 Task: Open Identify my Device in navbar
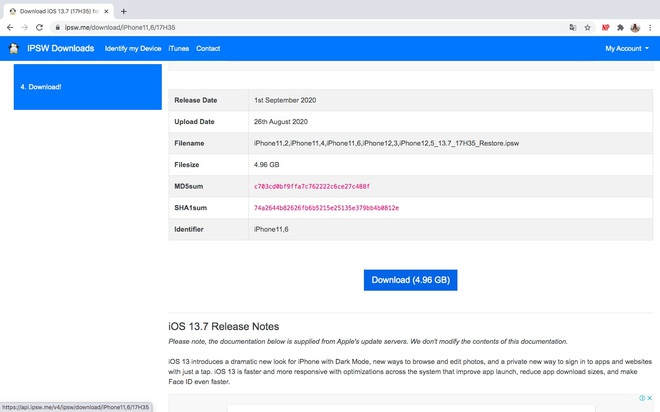point(133,48)
